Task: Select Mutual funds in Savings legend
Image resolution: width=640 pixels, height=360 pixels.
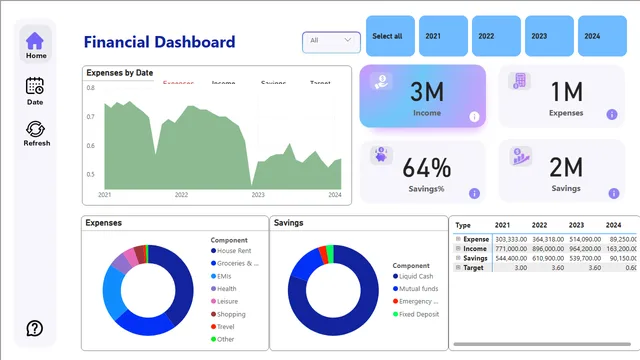Action: pyautogui.click(x=416, y=289)
